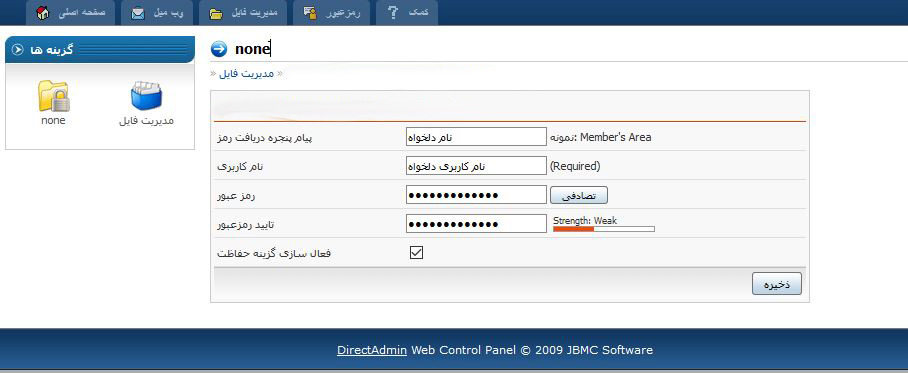Open the home page tab (صفحه اصلی)
This screenshot has width=908, height=373.
click(71, 13)
